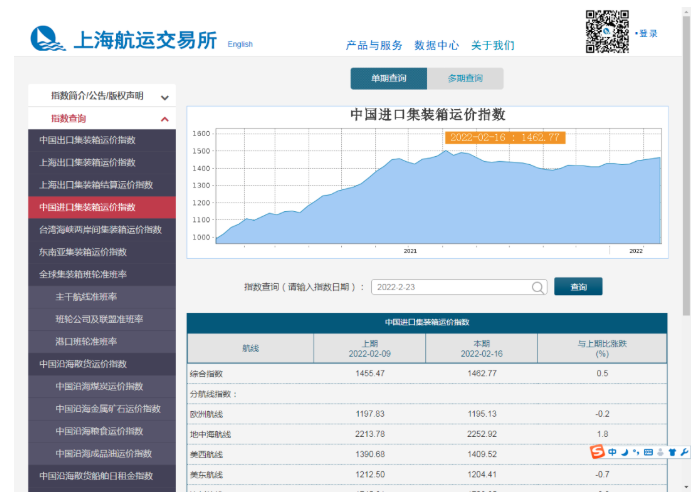Click the 与上期比涨跌 (%) column header
The width and height of the screenshot is (697, 500).
tap(602, 348)
